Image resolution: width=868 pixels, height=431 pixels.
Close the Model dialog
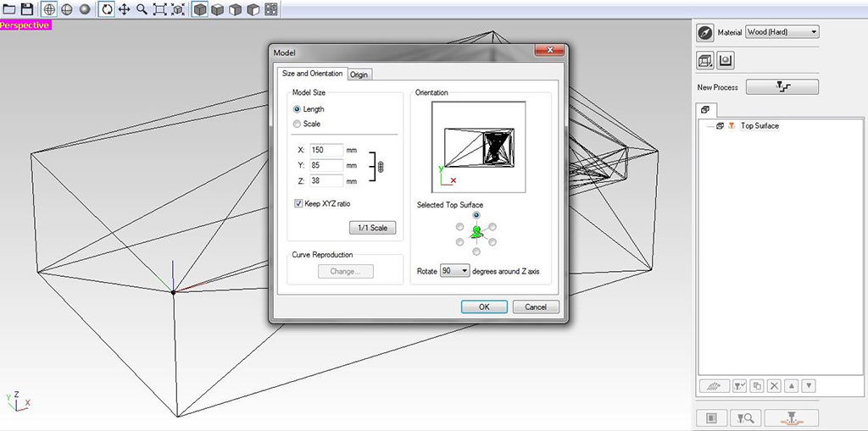pyautogui.click(x=549, y=50)
